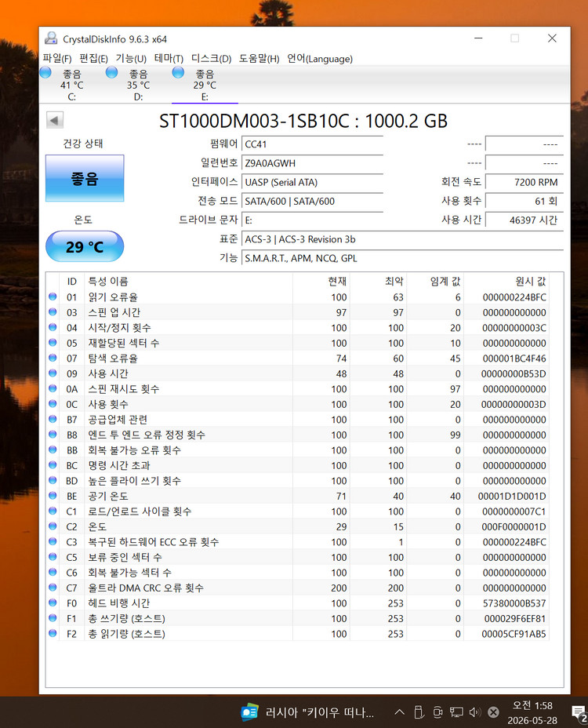This screenshot has width=588, height=728.
Task: Open the taskbar clock showing 오전 1:58
Action: (532, 712)
